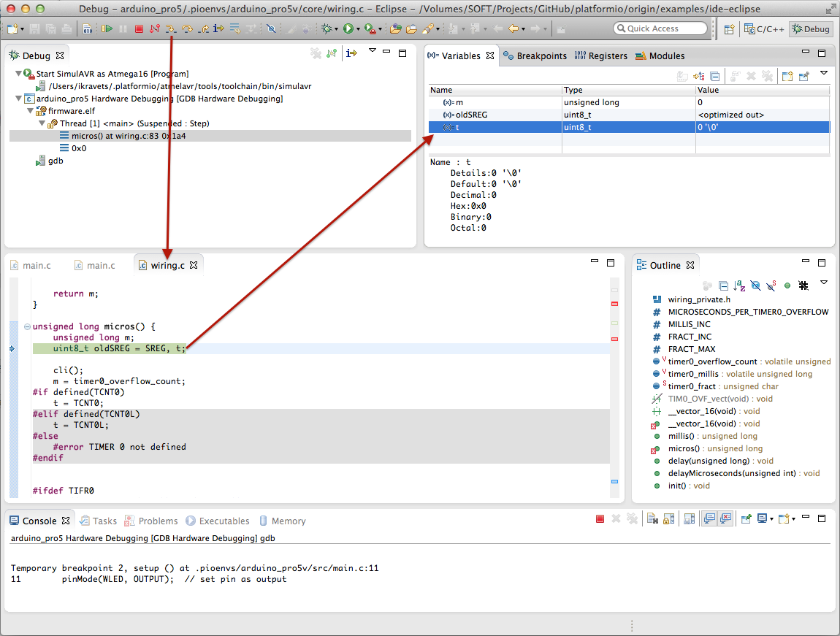Click Terminate red square in Console toolbar

pyautogui.click(x=600, y=518)
